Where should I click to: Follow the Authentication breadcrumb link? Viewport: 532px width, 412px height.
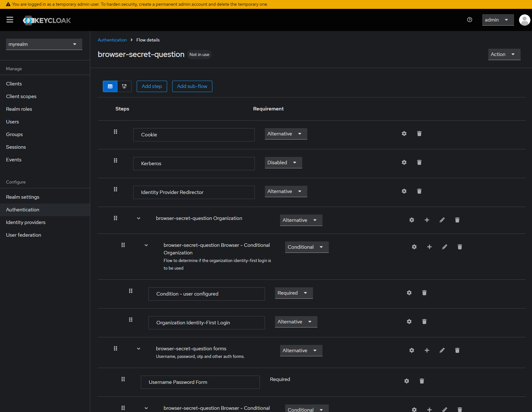112,40
